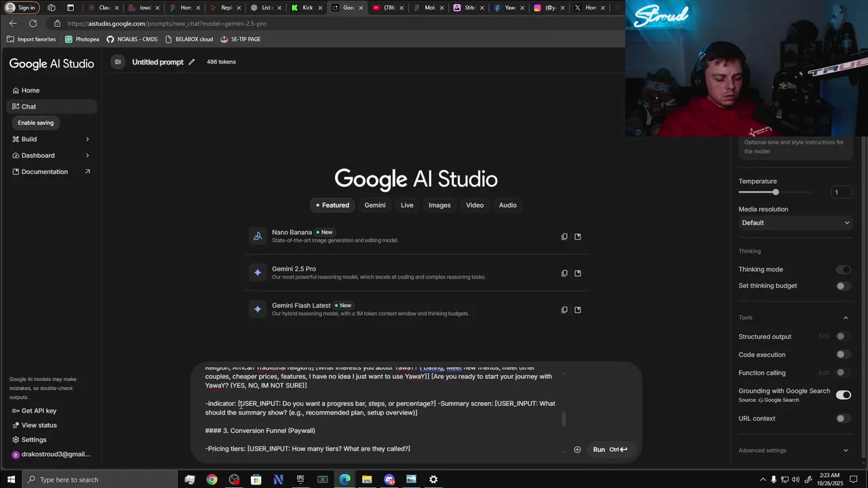
Task: Open Documentation external link
Action: [52, 171]
